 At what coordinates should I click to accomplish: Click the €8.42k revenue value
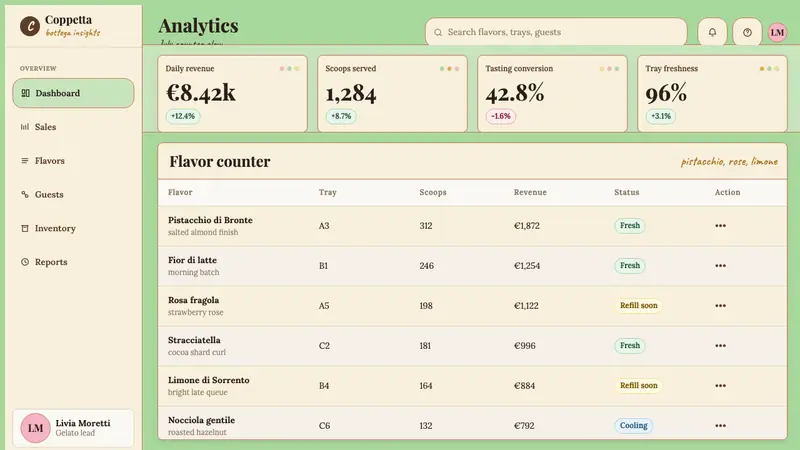pyautogui.click(x=201, y=92)
